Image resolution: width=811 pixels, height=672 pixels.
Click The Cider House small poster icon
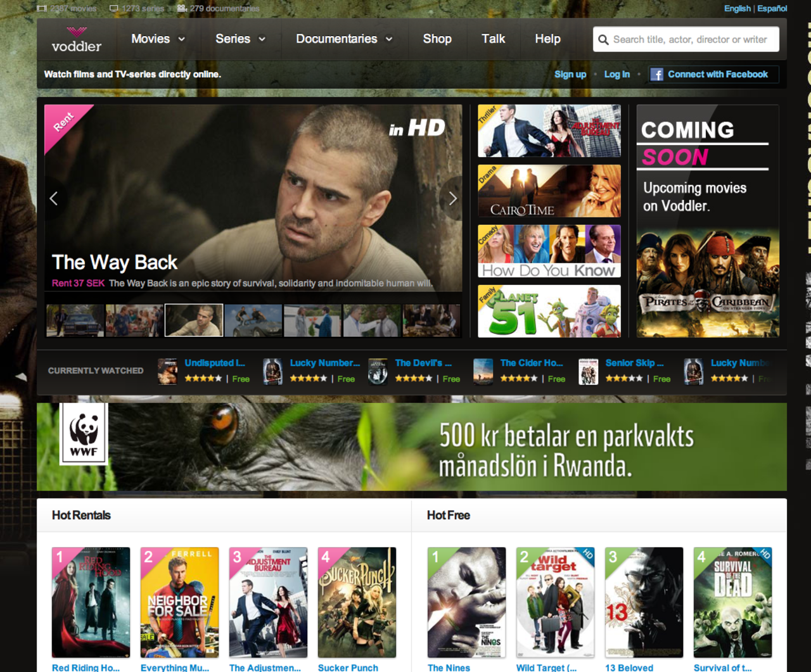[x=483, y=371]
